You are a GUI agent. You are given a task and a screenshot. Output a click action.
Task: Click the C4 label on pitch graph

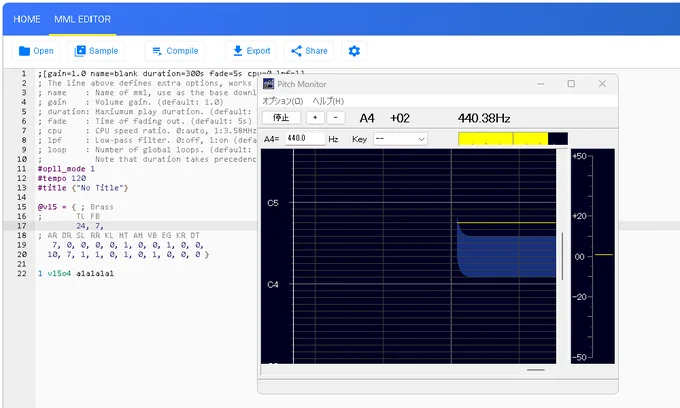[x=273, y=284]
